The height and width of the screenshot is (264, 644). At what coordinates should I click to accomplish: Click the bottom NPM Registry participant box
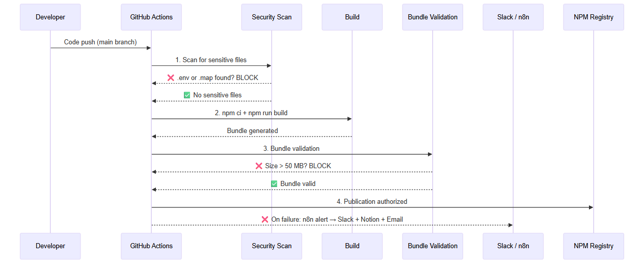click(594, 246)
